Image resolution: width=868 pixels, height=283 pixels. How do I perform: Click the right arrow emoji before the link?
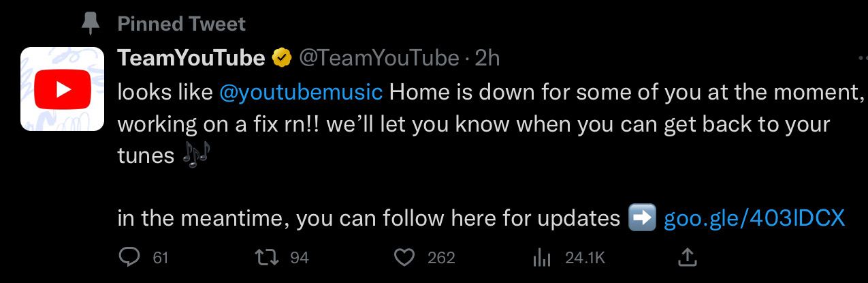pyautogui.click(x=642, y=218)
